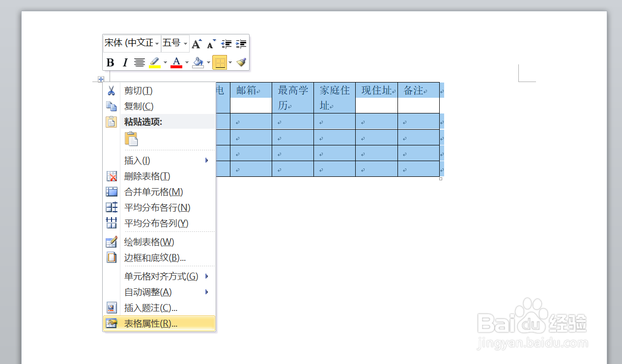This screenshot has width=622, height=364.
Task: Toggle Bold formatting on the mini toolbar
Action: 110,62
